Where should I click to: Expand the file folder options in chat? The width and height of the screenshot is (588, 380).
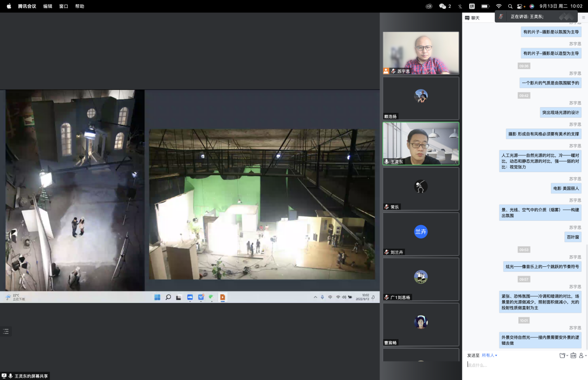[563, 355]
